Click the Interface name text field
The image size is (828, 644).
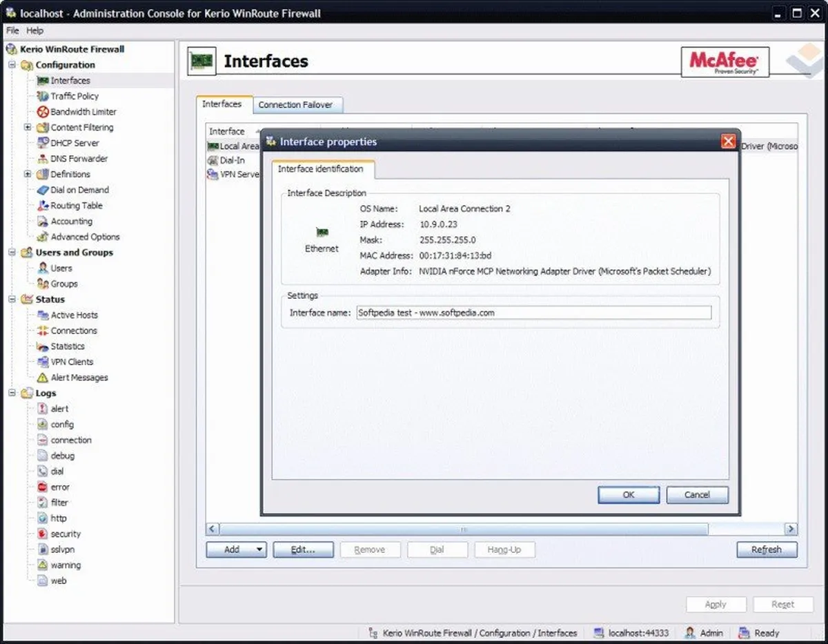click(533, 313)
